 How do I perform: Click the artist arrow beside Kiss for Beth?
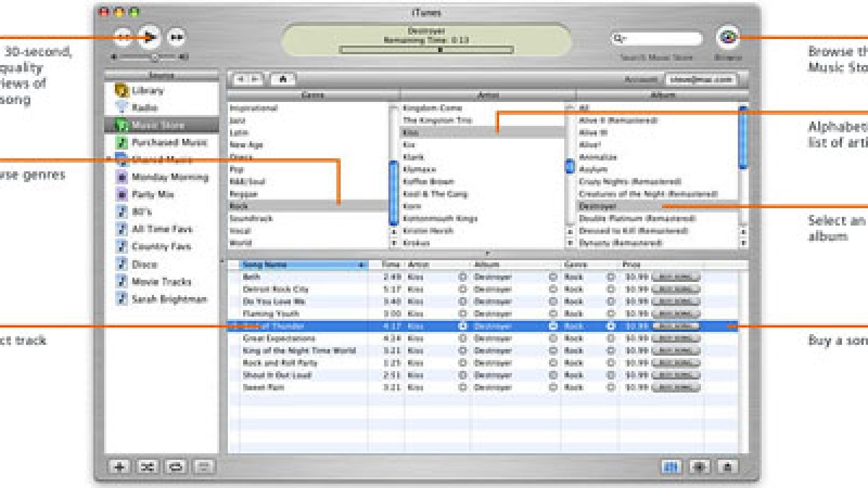(462, 277)
